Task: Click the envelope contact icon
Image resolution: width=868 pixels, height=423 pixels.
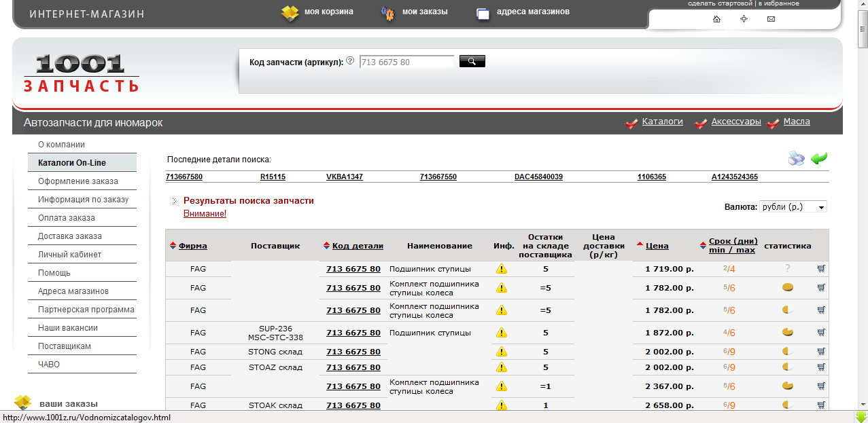Action: coord(771,19)
